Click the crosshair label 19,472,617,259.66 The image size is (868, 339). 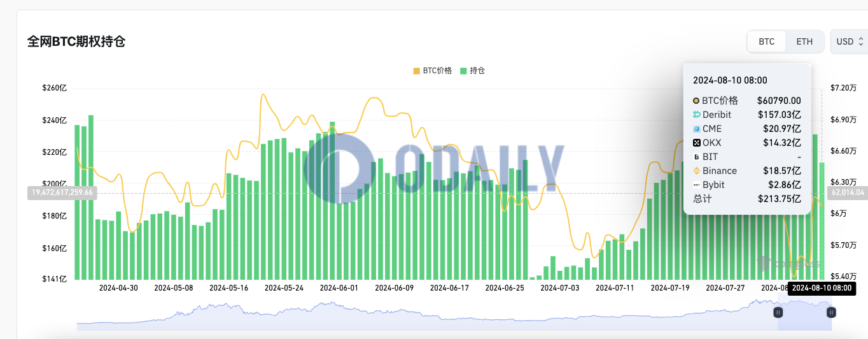point(63,192)
